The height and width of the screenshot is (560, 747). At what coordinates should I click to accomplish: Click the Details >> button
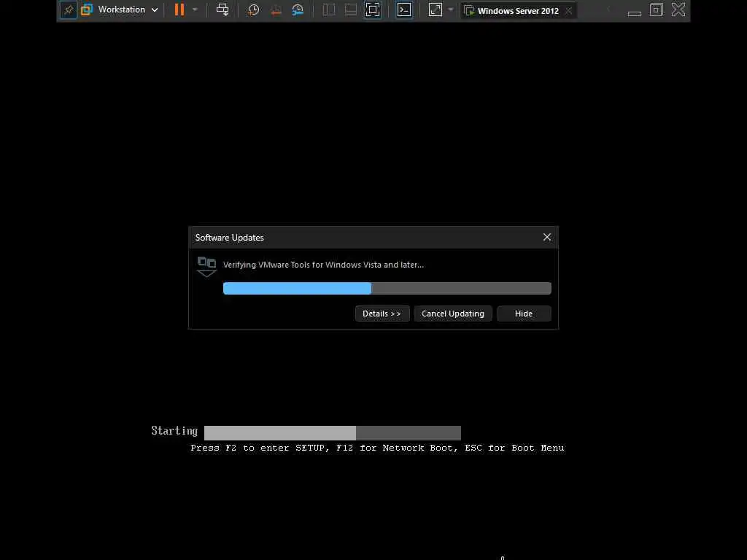tap(382, 314)
